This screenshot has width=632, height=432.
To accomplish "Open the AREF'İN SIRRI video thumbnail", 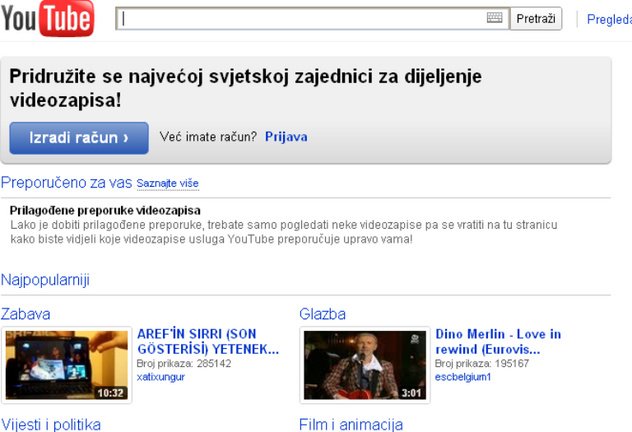I will tap(67, 365).
